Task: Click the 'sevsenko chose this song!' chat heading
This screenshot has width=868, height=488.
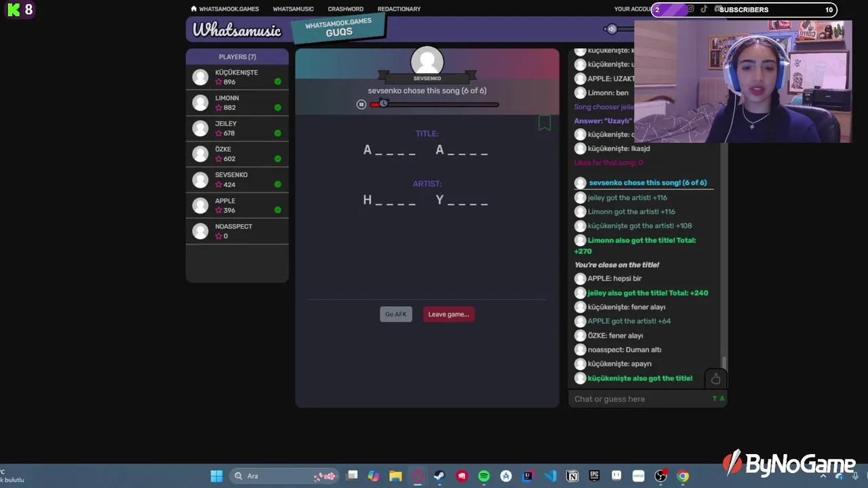Action: click(648, 183)
